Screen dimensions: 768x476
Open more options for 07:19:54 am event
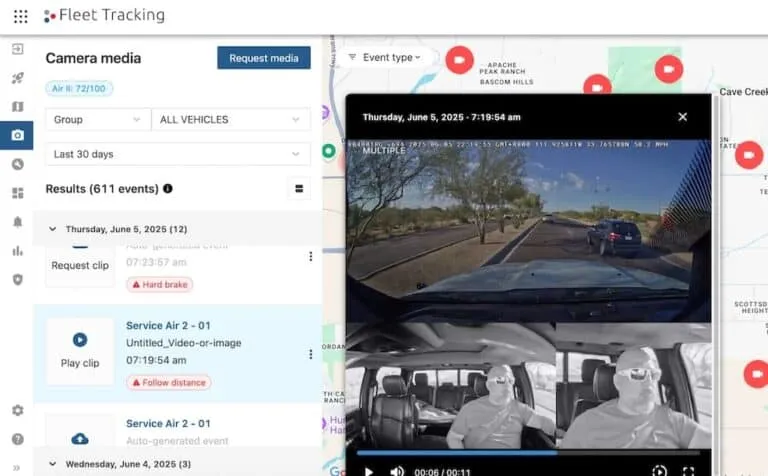click(x=311, y=354)
